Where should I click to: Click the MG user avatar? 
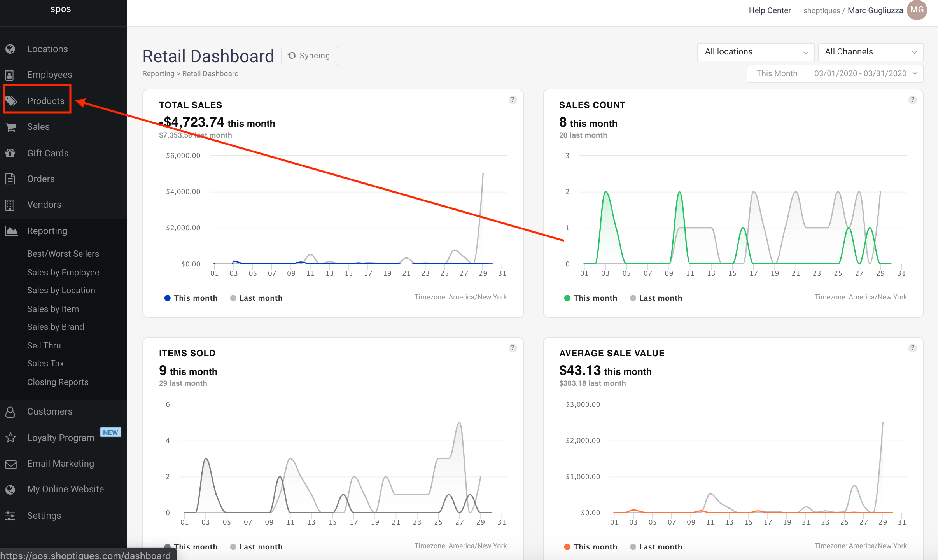917,10
